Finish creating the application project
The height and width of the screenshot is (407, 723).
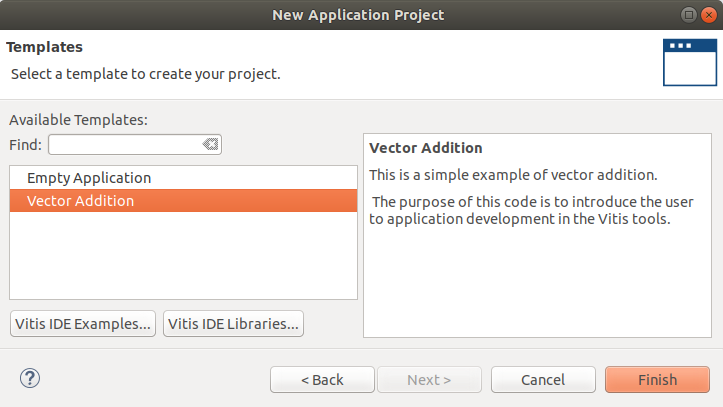coord(658,380)
